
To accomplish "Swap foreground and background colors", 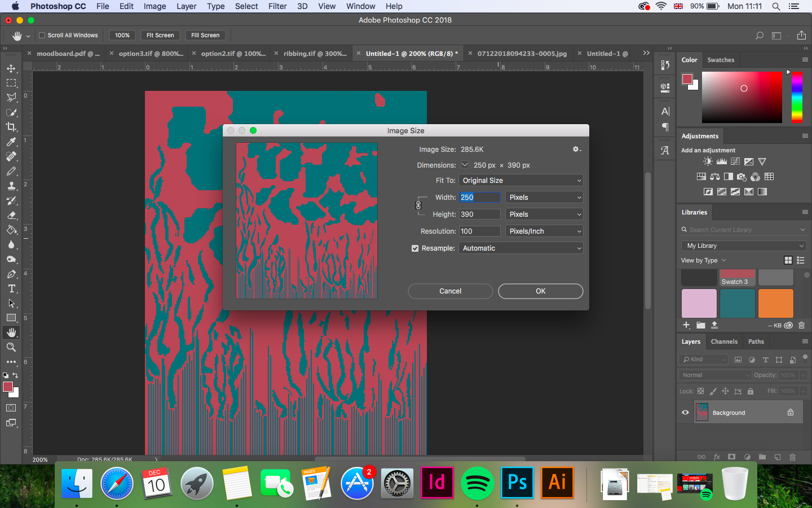I will [15, 375].
